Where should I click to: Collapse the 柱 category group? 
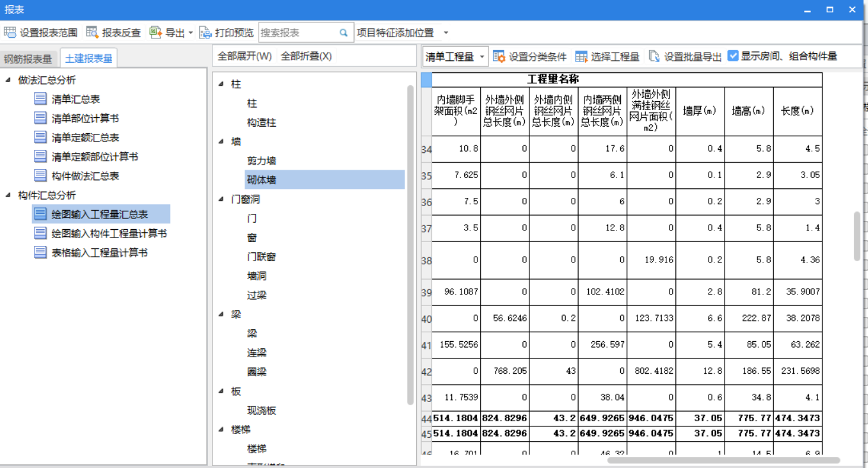pos(221,84)
